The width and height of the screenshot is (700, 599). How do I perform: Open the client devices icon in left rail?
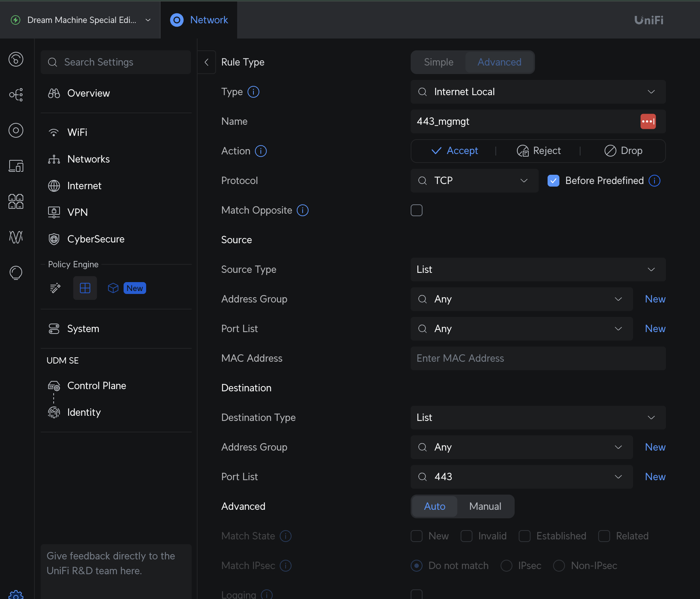16,166
